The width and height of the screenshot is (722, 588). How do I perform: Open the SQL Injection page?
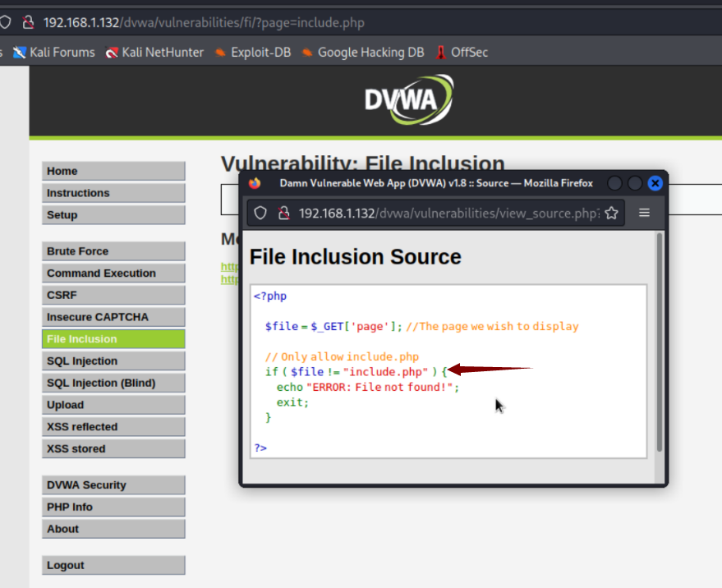(113, 361)
